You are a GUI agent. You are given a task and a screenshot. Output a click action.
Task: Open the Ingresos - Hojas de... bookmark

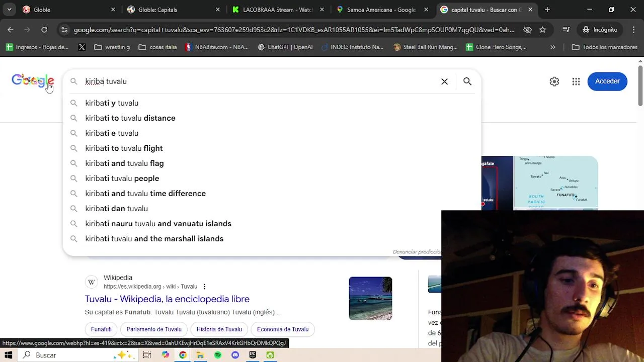click(37, 47)
